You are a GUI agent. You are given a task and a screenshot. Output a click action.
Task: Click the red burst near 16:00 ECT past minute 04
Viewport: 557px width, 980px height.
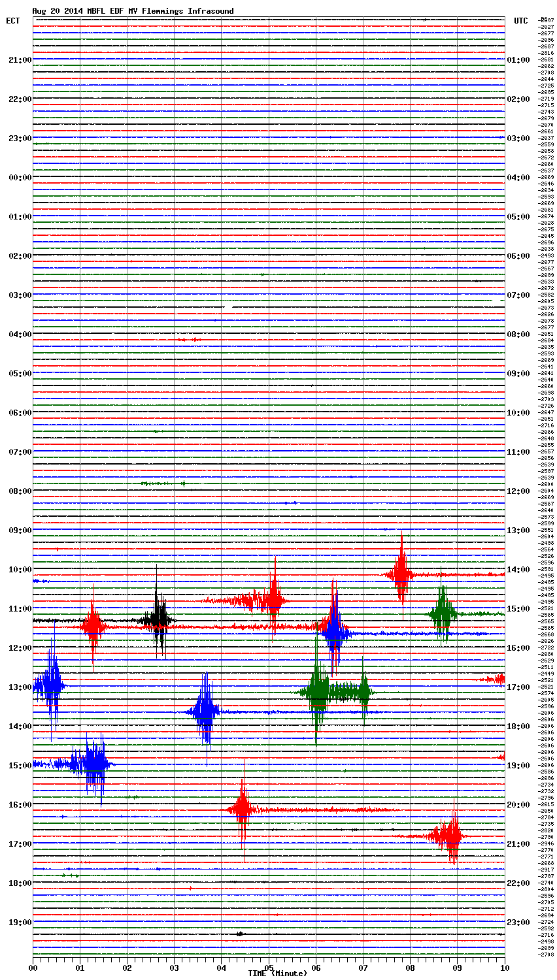(x=243, y=809)
